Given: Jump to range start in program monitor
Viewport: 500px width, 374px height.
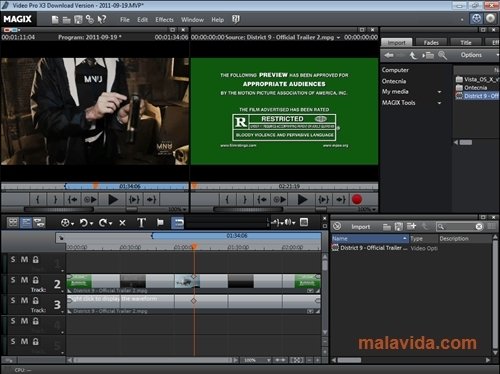Looking at the screenshot, I should tap(72, 200).
